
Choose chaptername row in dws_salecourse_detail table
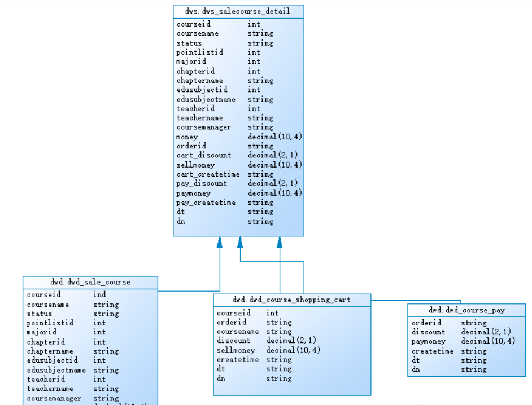[238, 80]
